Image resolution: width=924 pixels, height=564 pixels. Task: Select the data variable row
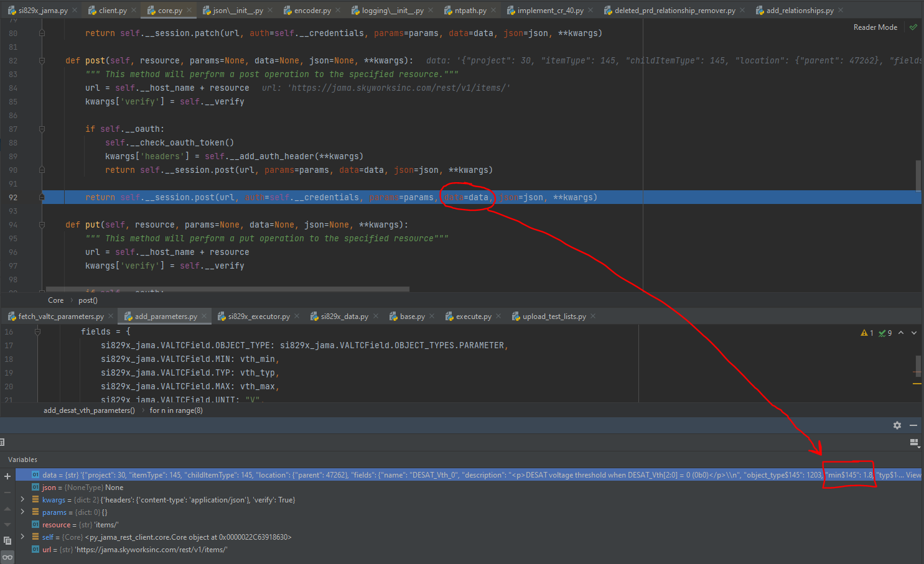point(468,475)
